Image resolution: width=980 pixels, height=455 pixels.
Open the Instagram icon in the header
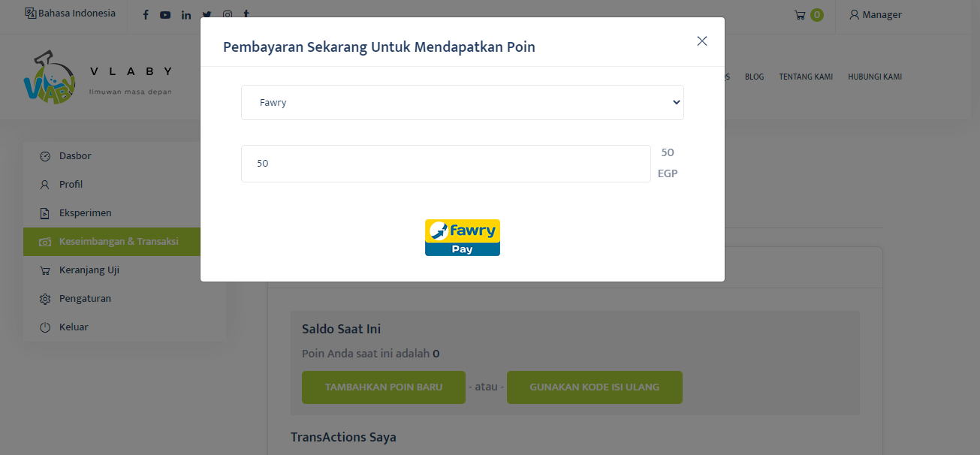click(227, 14)
